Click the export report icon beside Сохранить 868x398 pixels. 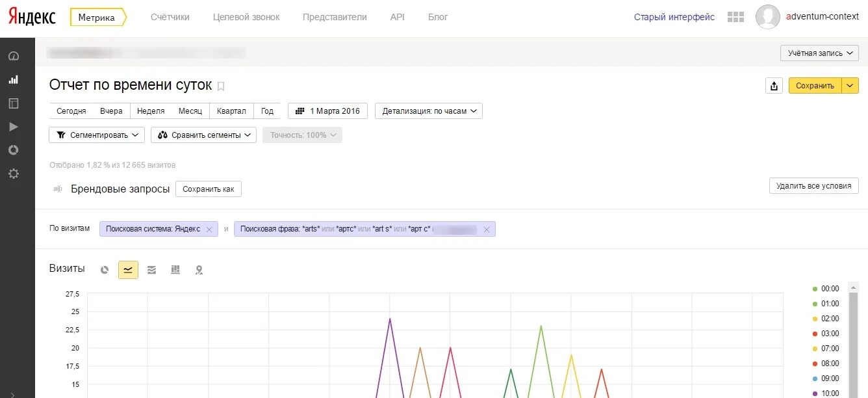[774, 86]
